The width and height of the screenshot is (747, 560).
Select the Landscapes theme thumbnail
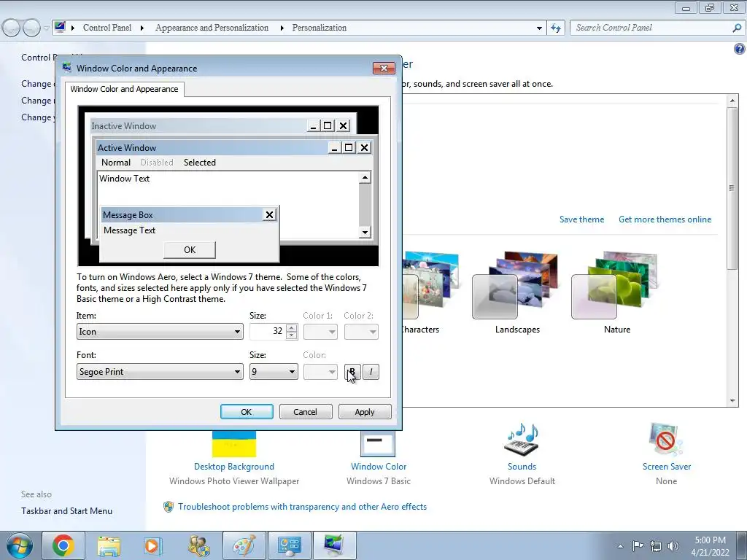tap(516, 286)
